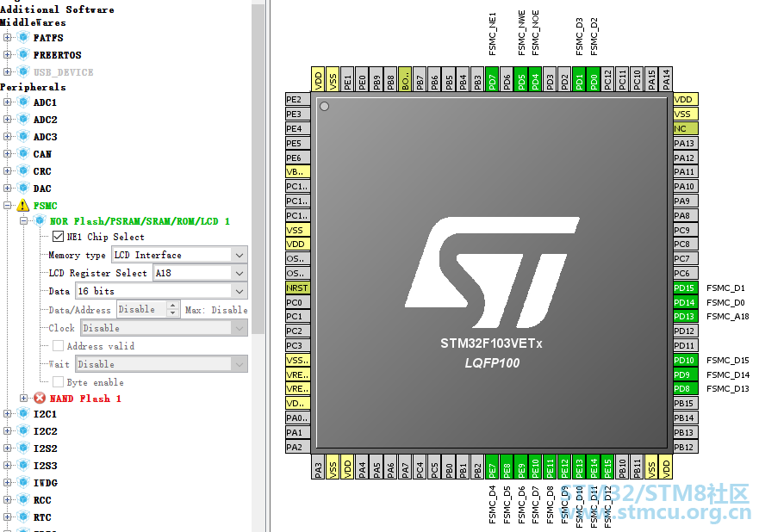Click the IWDG cube icon
The width and height of the screenshot is (759, 532).
(x=22, y=483)
